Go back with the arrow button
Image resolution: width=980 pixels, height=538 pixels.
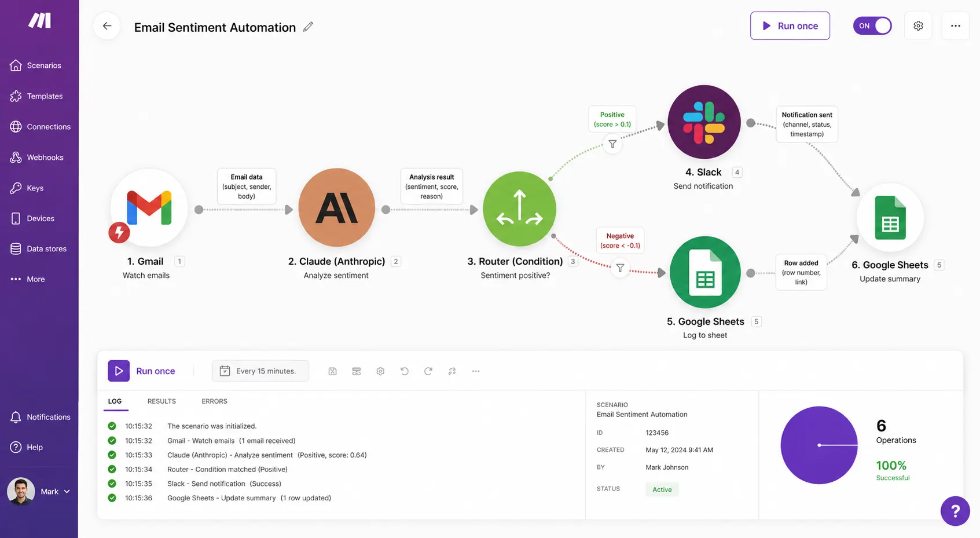coord(107,26)
